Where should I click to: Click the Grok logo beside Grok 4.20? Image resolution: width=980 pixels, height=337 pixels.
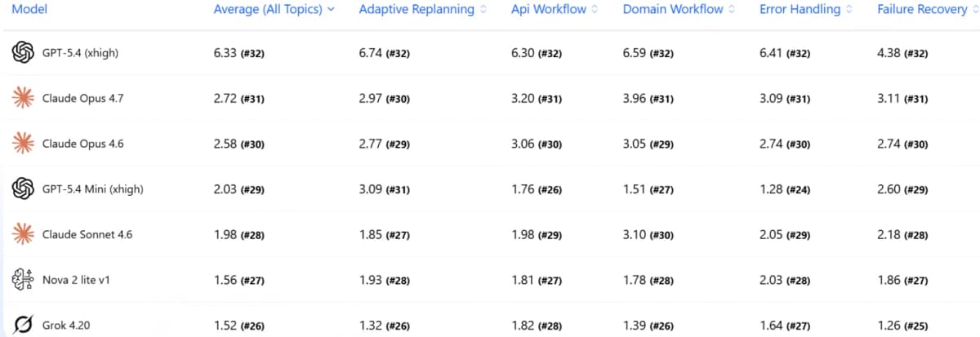point(22,325)
